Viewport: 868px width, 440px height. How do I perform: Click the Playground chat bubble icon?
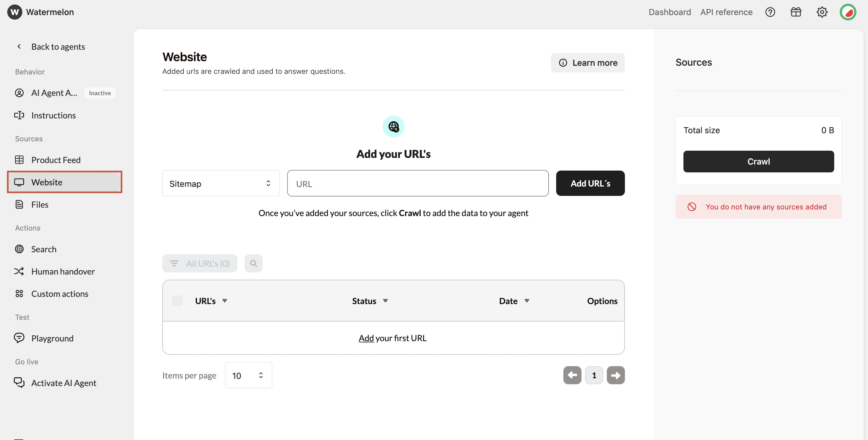[19, 338]
